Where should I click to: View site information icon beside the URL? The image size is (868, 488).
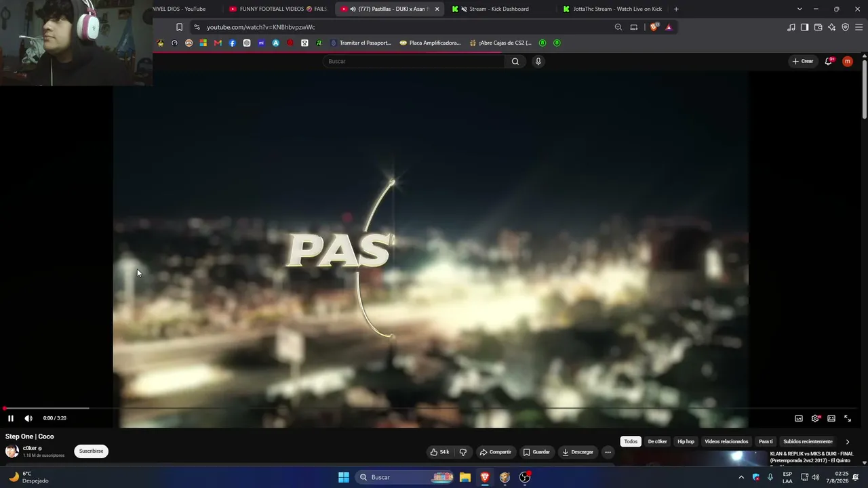(197, 27)
